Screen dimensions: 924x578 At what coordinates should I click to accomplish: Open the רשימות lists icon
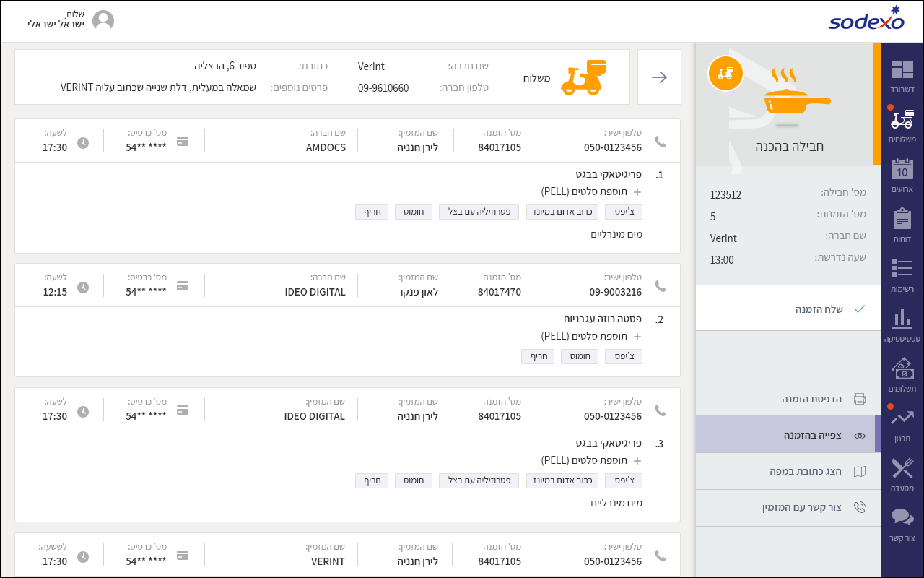coord(902,269)
